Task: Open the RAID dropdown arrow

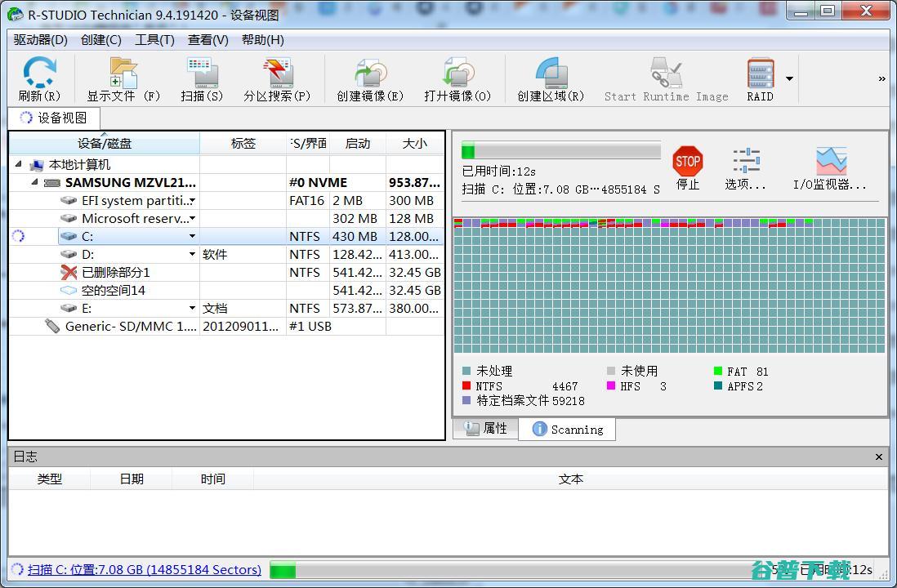Action: pos(789,79)
